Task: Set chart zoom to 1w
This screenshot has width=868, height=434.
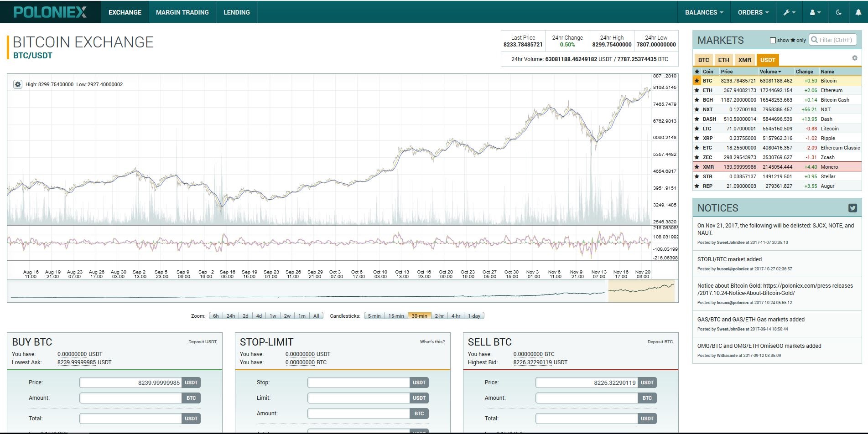Action: coord(273,316)
